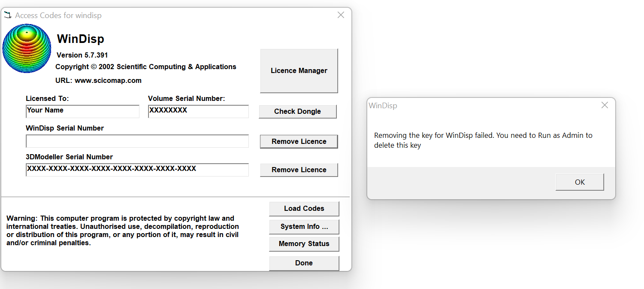Click the Licensed To name field
Viewport: 644px width, 289px height.
pos(82,111)
